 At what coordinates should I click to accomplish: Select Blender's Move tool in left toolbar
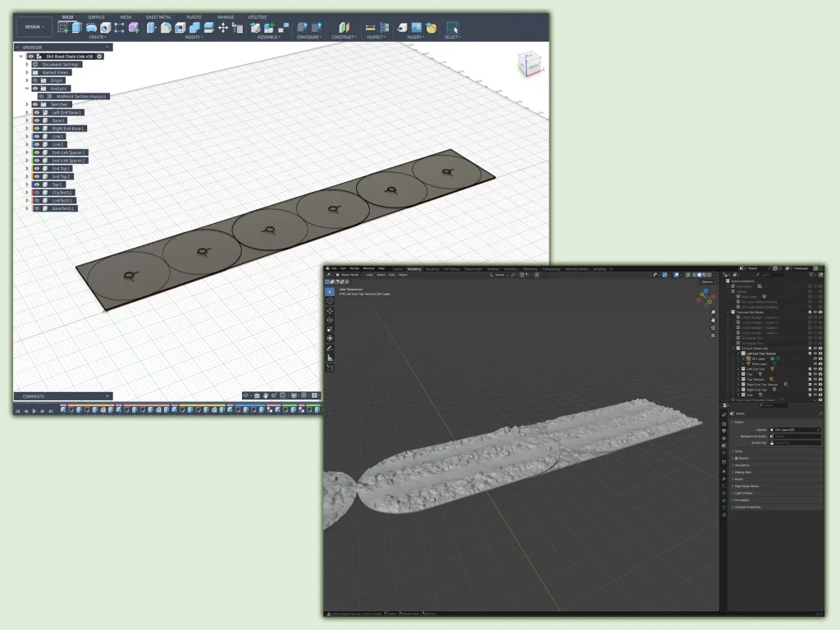(330, 311)
